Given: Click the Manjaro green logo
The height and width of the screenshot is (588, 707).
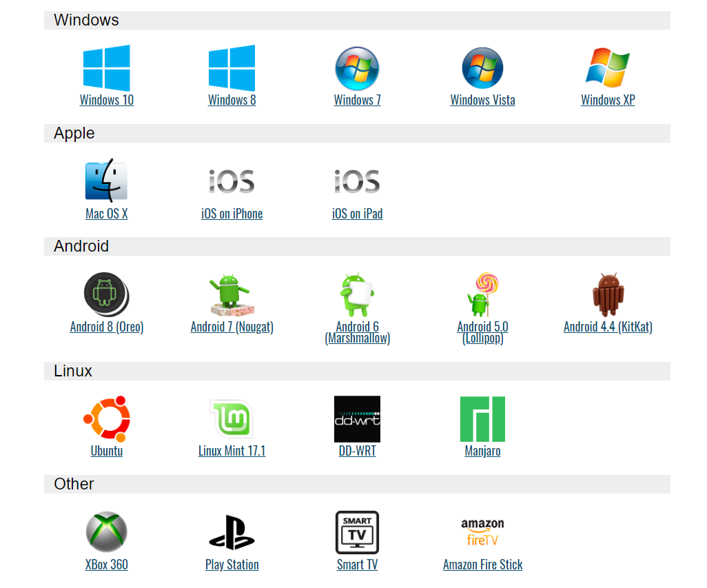Looking at the screenshot, I should pos(482,419).
